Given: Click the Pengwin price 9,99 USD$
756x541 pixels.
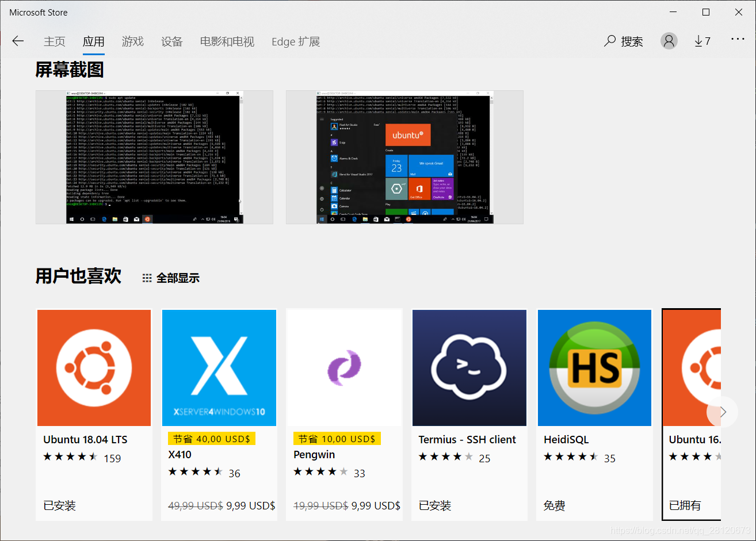Looking at the screenshot, I should tap(376, 506).
